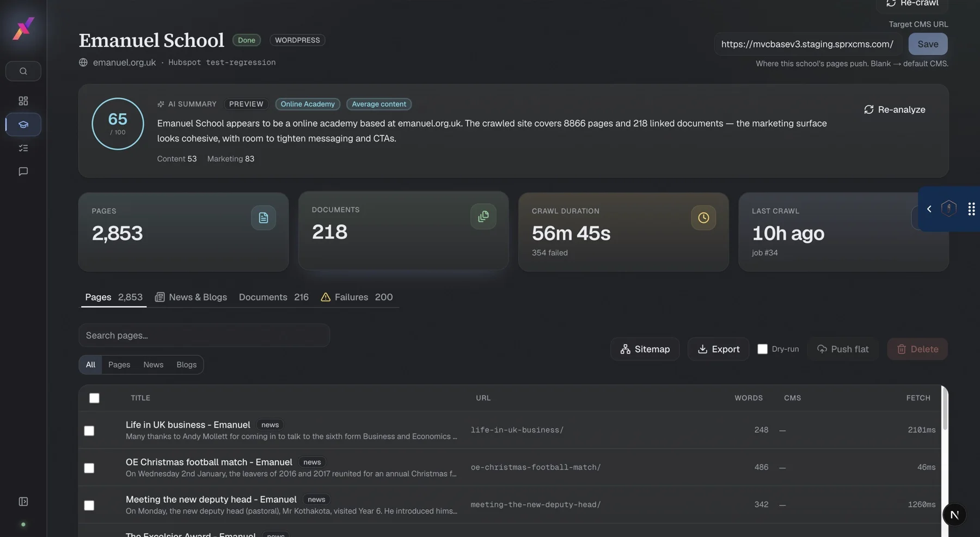The width and height of the screenshot is (980, 537).
Task: Collapse the floating panel with left chevron
Action: (x=929, y=209)
